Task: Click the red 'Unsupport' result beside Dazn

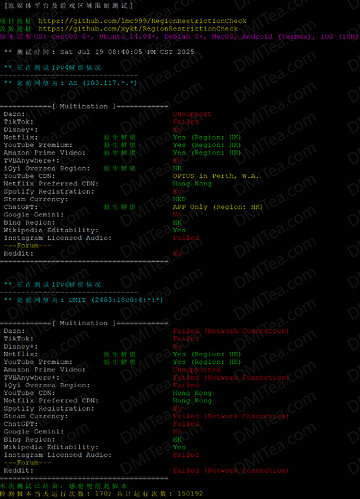Action: 192,114
